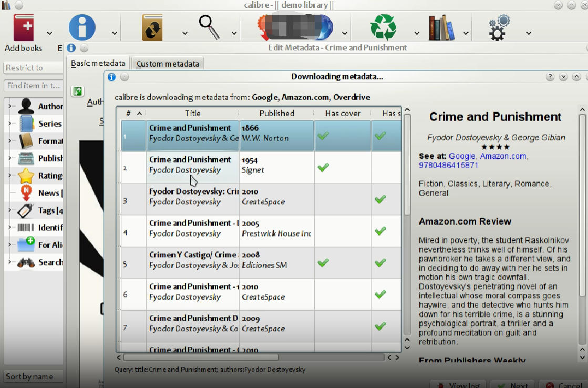
Task: Click the magnifying glass View icon
Action: tap(209, 27)
